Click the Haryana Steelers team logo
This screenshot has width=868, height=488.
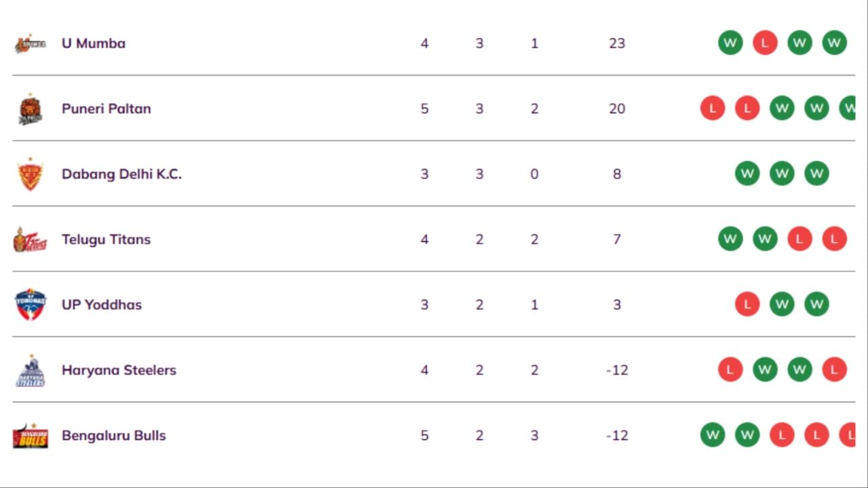tap(31, 371)
